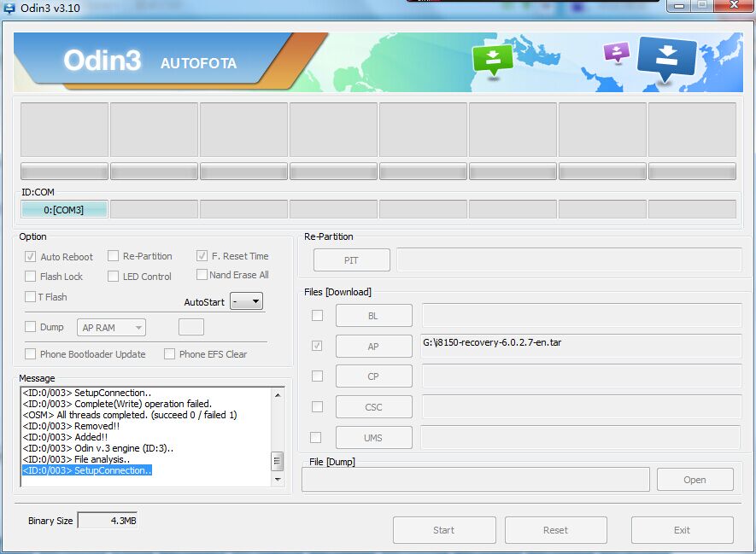This screenshot has height=554, width=756.
Task: Open the AutoStart dropdown
Action: [x=246, y=301]
